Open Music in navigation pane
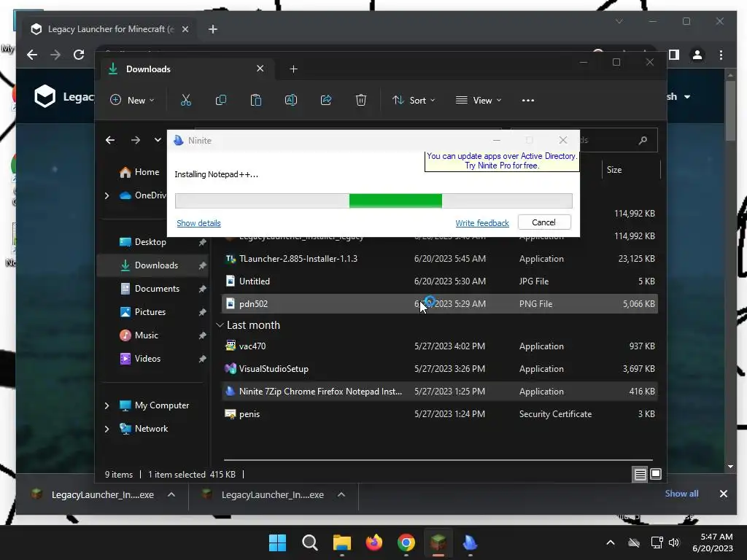This screenshot has width=747, height=560. pos(139,335)
